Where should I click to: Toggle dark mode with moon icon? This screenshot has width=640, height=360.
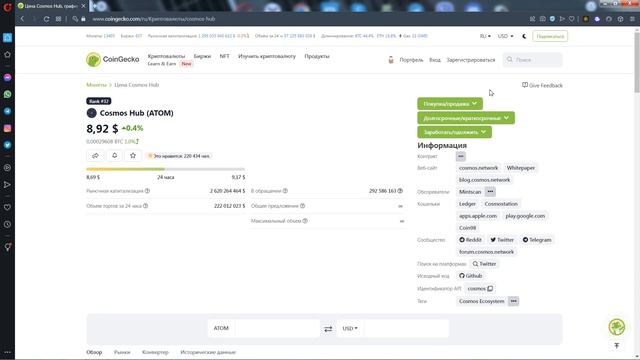524,36
